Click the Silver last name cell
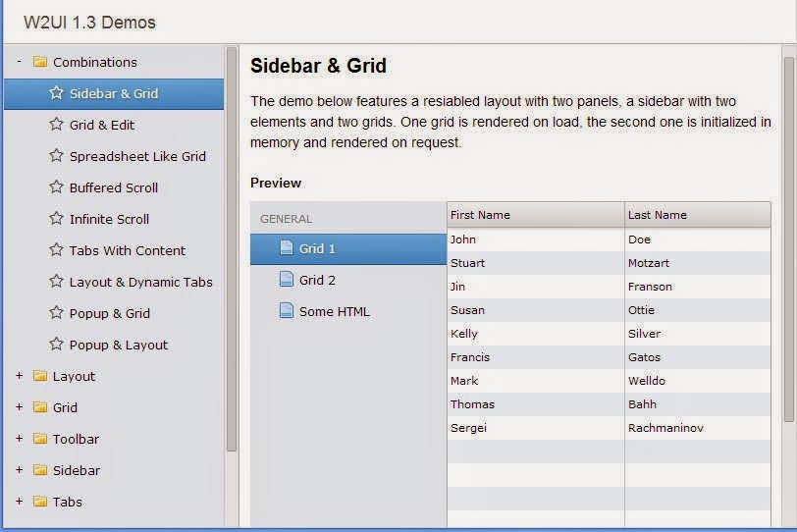Viewport: 797px width, 532px height. click(698, 334)
